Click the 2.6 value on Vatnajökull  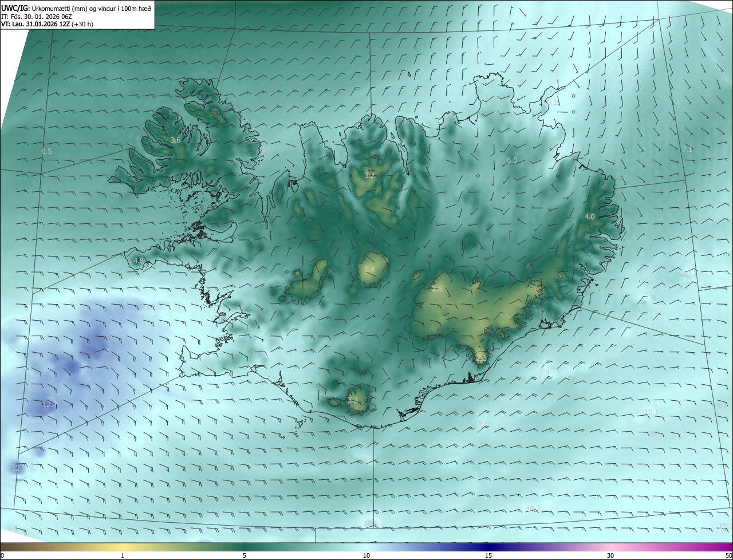click(x=437, y=289)
